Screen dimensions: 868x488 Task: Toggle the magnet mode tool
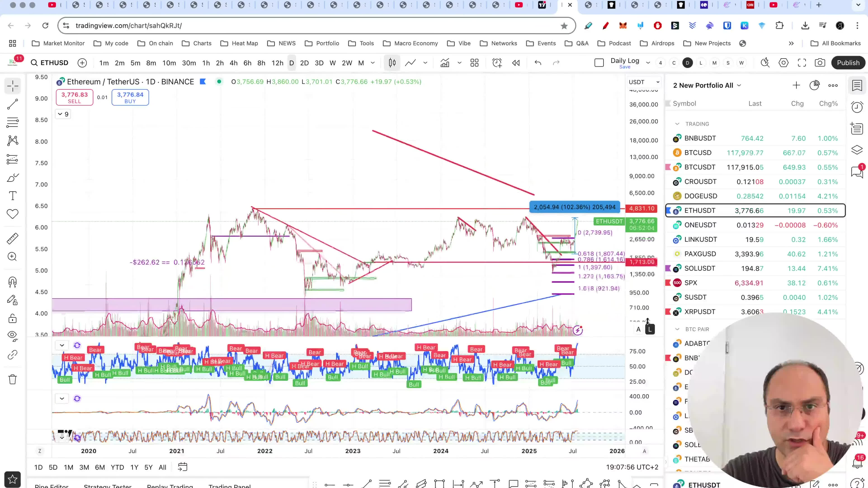click(12, 282)
